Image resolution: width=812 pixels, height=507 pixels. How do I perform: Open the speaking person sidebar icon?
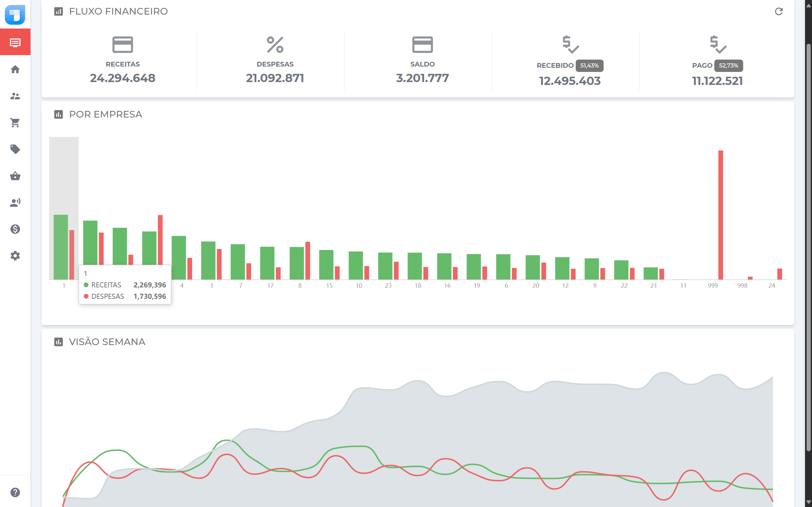[15, 202]
